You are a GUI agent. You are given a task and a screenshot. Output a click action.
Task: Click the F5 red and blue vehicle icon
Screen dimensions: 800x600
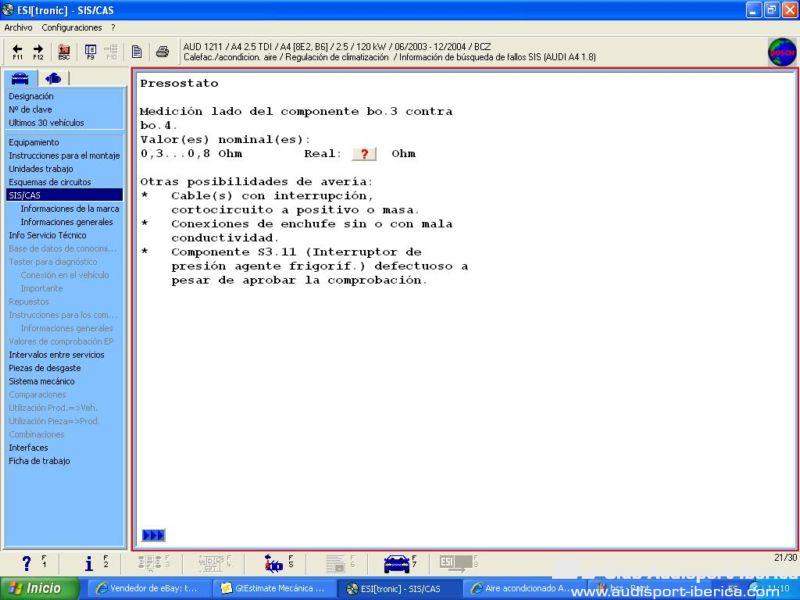pyautogui.click(x=274, y=563)
